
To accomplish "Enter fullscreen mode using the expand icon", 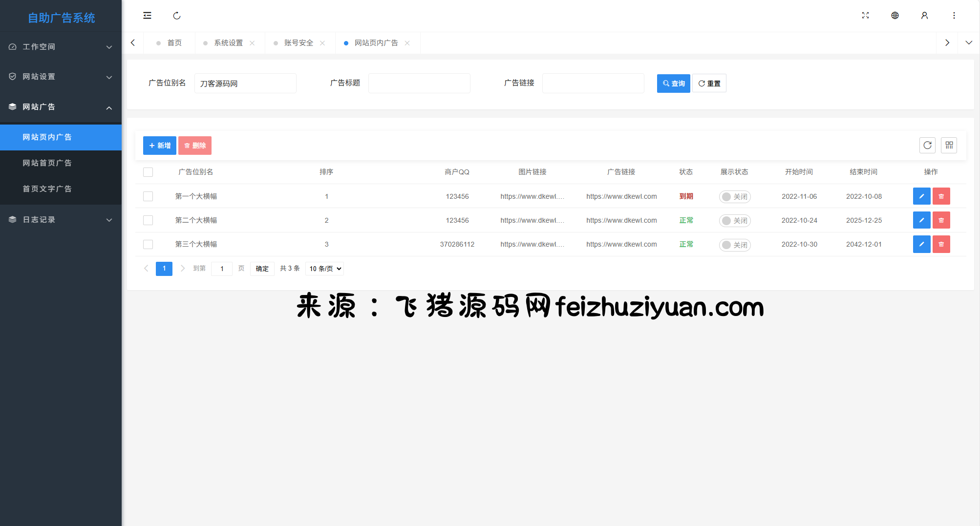I will [865, 16].
